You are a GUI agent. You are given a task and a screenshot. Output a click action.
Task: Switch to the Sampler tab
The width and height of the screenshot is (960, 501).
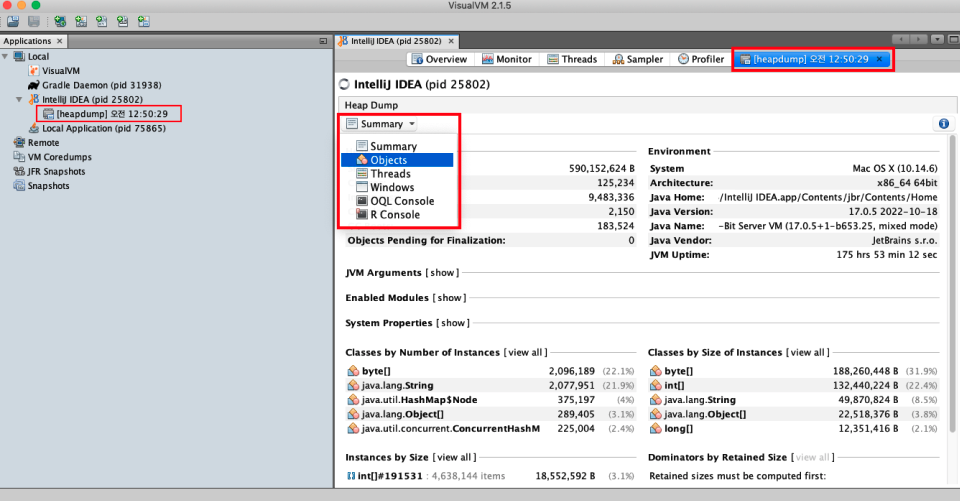(x=638, y=59)
